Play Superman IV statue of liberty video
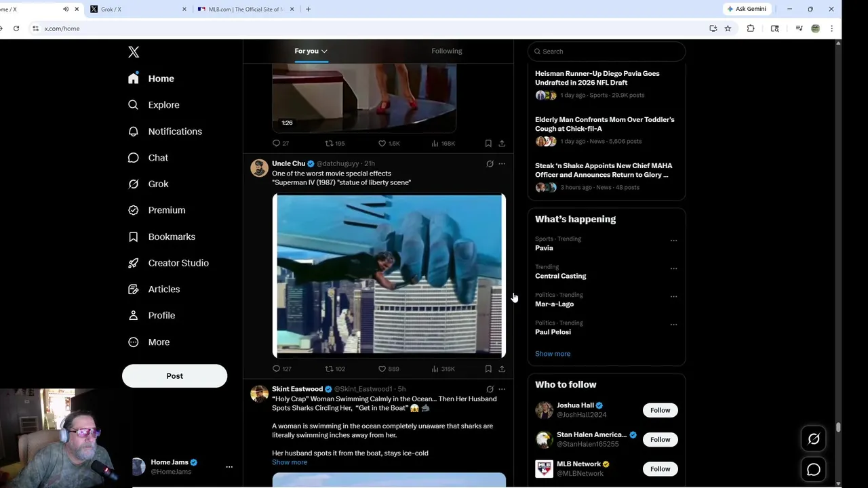This screenshot has height=488, width=868. point(389,276)
